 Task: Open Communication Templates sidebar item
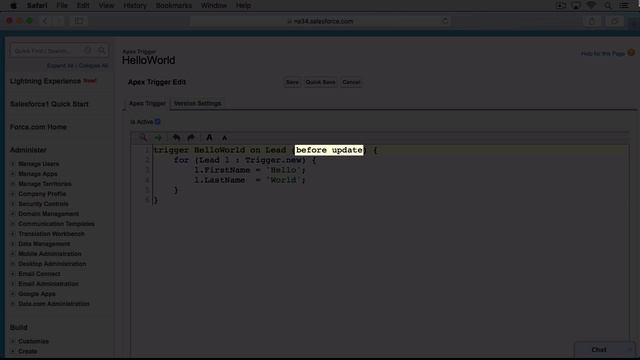click(x=56, y=224)
